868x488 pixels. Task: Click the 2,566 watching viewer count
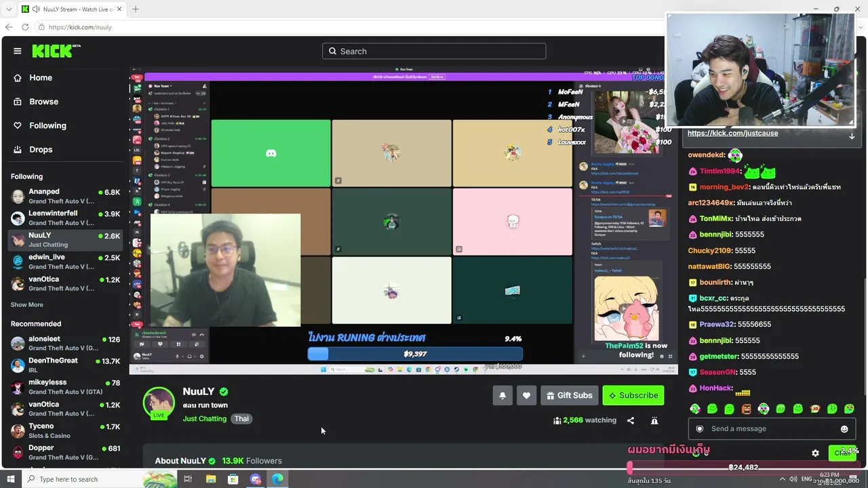click(585, 420)
